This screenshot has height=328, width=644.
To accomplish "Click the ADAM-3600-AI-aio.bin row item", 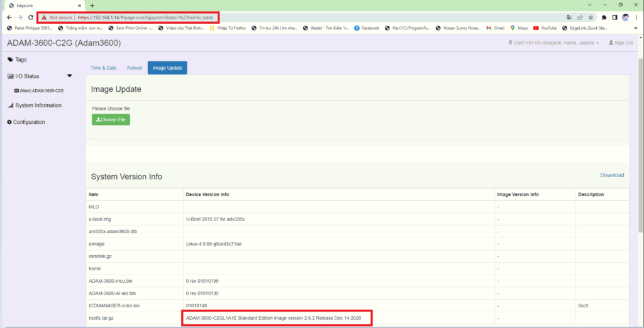I will coord(112,293).
